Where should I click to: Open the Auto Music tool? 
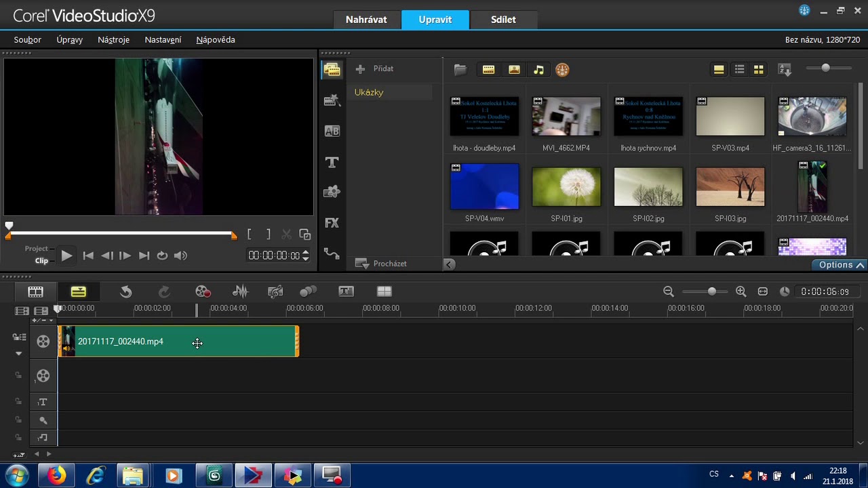pos(275,291)
